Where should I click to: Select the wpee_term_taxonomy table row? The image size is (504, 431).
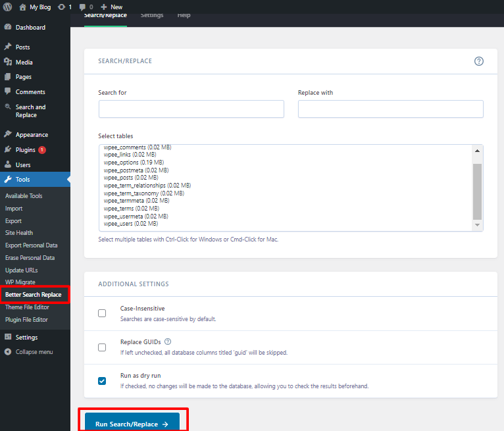click(x=143, y=193)
